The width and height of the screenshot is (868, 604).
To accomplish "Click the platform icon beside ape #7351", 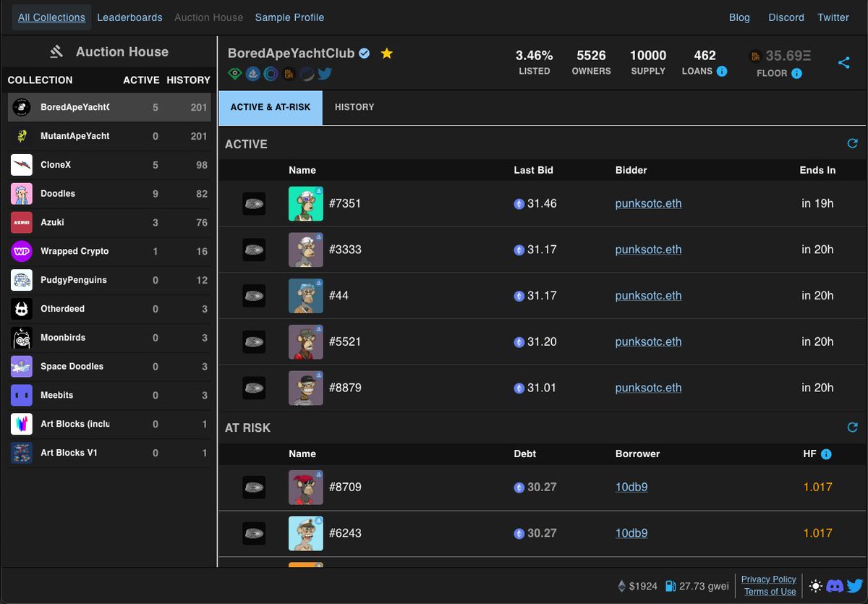I will pyautogui.click(x=254, y=203).
